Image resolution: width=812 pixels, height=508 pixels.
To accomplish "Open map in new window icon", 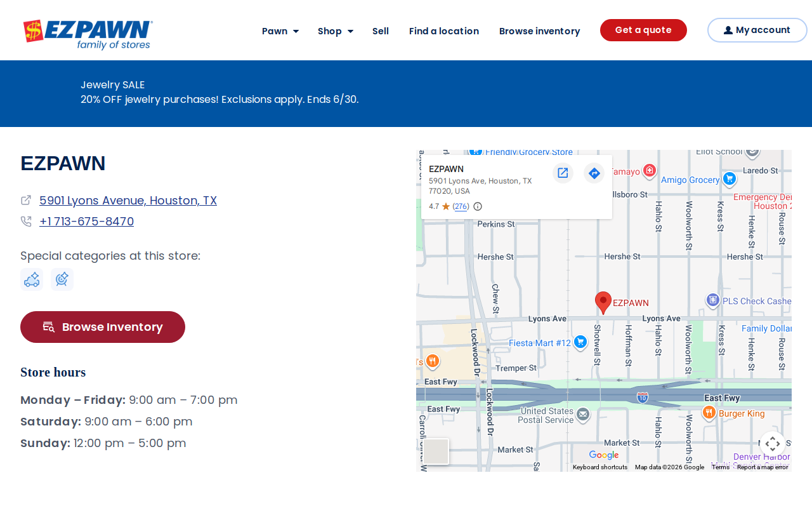I will [x=563, y=173].
